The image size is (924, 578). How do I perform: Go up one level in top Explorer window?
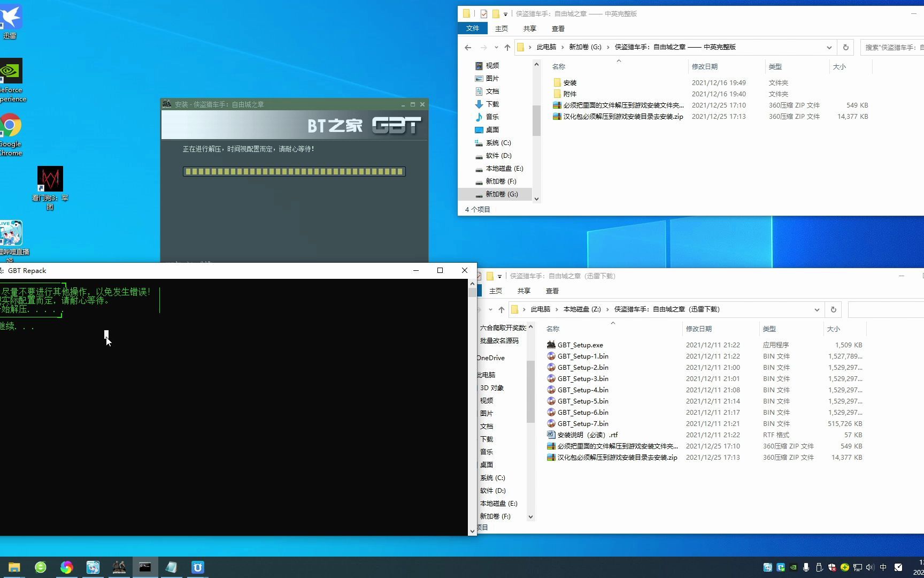click(x=507, y=48)
